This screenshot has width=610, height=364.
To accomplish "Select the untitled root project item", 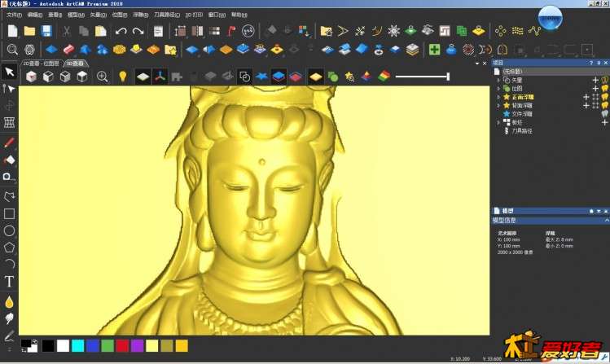I will (x=512, y=71).
